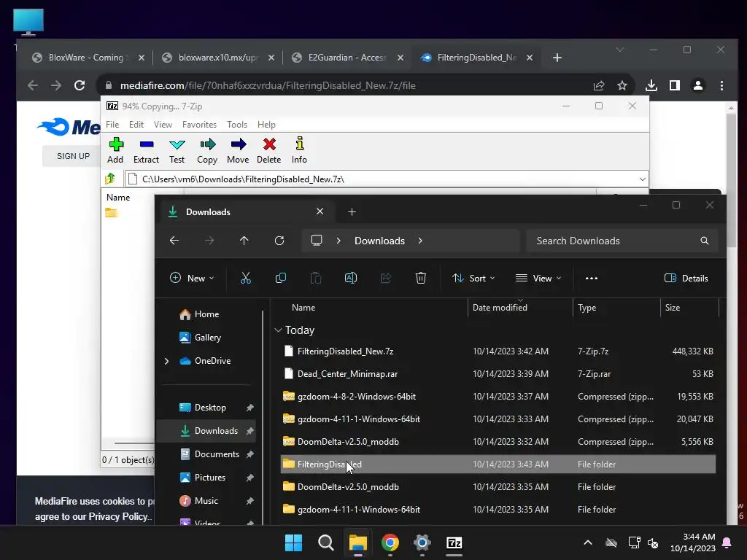Click 7-Zip up-one-level folder icon

[111, 179]
